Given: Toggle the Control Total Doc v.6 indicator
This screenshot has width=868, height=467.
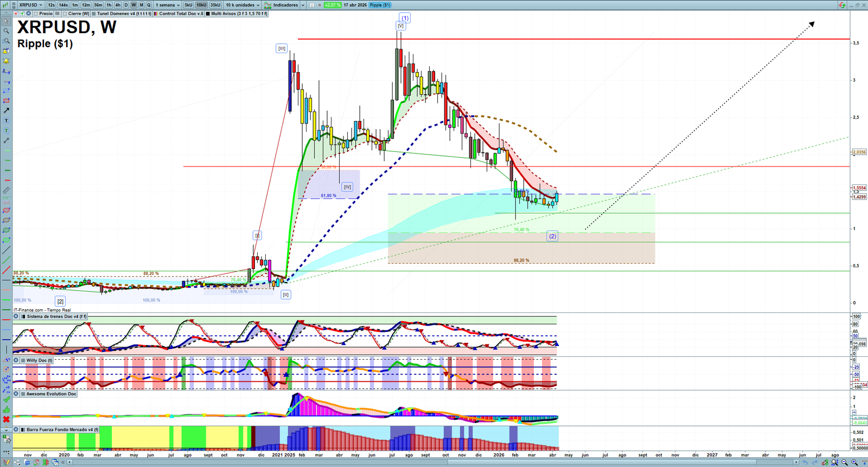Looking at the screenshot, I should [x=156, y=14].
